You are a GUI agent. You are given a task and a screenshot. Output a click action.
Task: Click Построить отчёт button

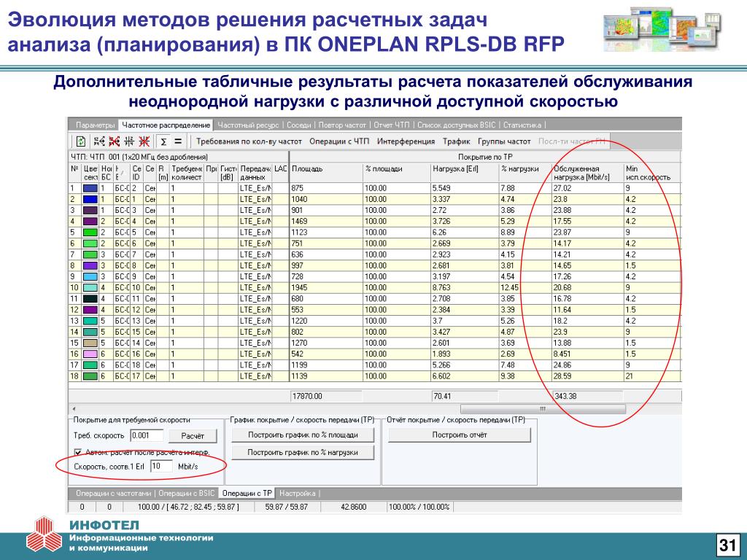(x=460, y=435)
